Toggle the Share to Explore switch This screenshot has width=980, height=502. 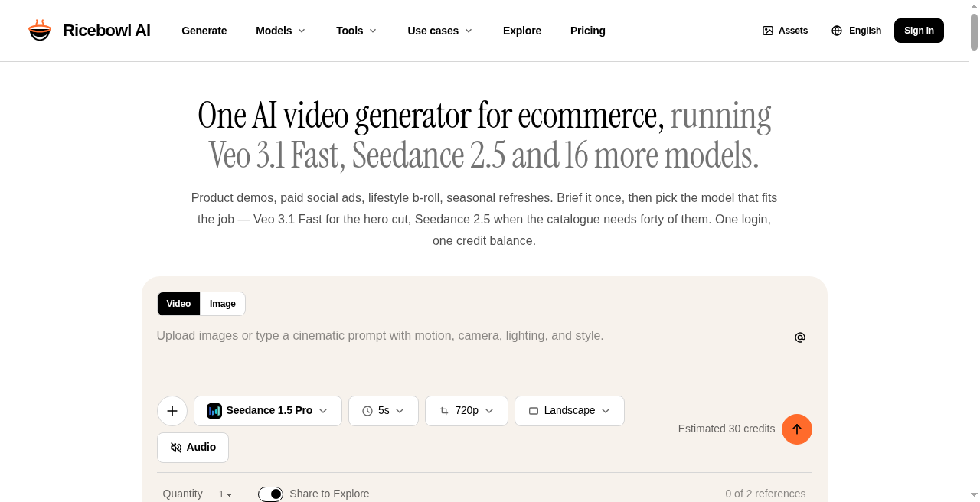coord(271,494)
